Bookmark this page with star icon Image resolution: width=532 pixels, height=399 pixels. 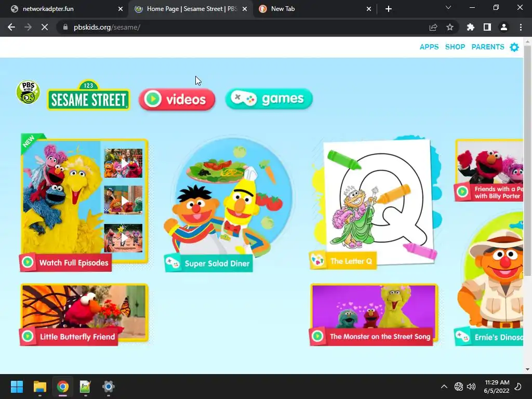pos(450,27)
